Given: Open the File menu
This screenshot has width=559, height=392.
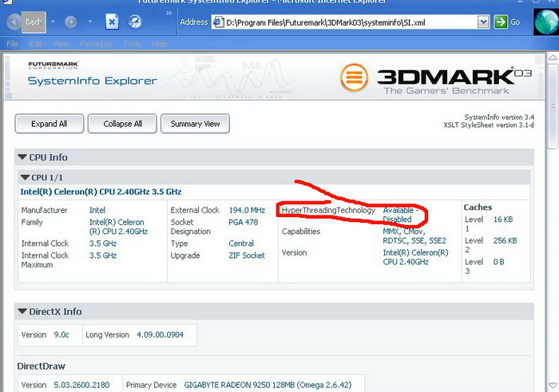Looking at the screenshot, I should [x=13, y=44].
